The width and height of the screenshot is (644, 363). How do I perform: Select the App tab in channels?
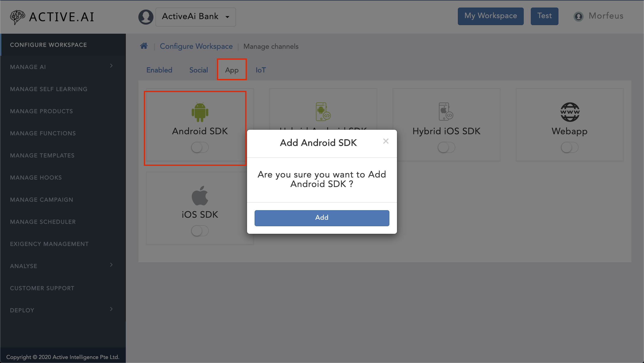(x=232, y=70)
